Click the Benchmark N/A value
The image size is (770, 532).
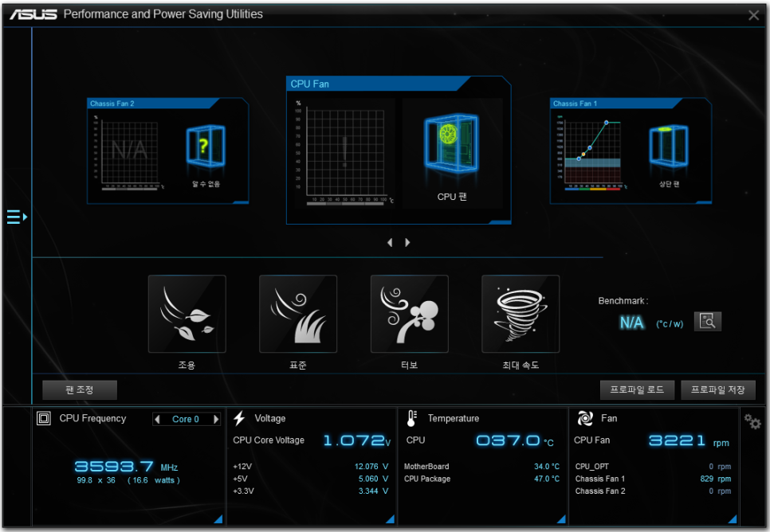click(631, 323)
